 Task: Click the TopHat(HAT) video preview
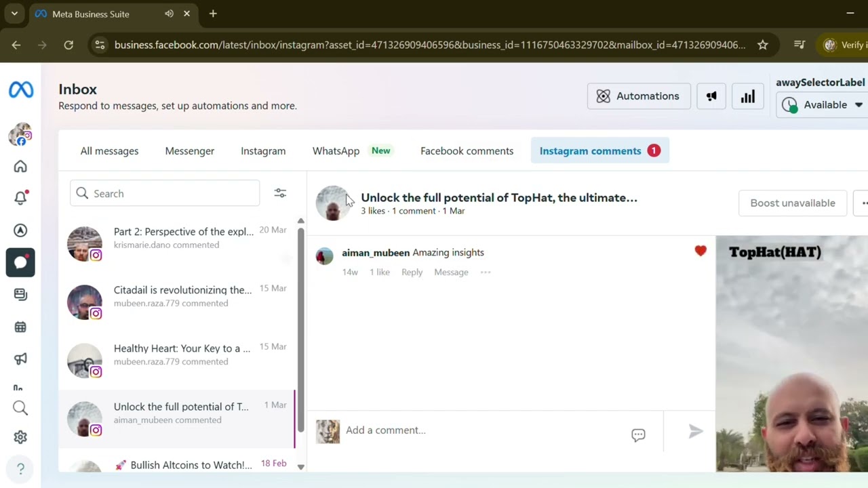coord(792,353)
